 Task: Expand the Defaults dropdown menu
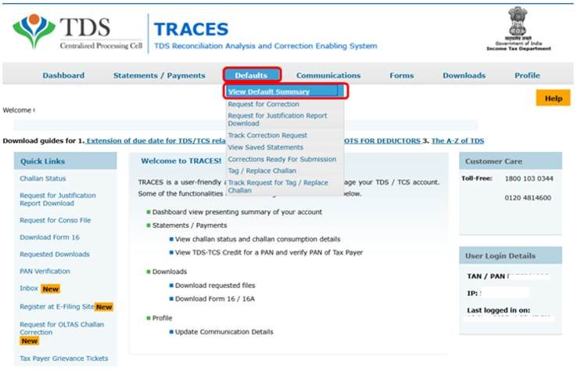click(252, 76)
